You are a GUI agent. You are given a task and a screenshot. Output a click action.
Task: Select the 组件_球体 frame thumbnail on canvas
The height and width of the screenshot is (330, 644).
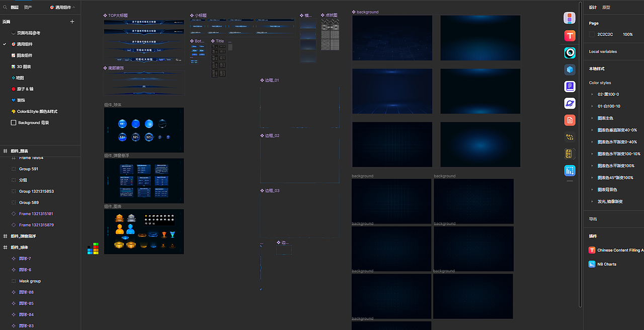(x=144, y=130)
